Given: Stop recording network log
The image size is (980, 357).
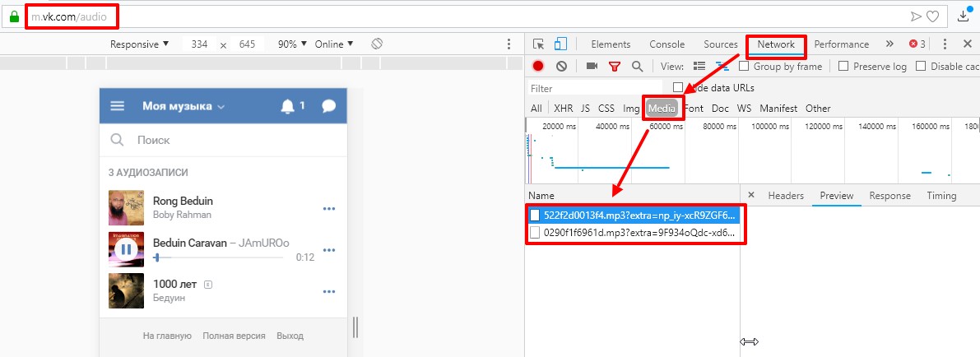Looking at the screenshot, I should coord(538,67).
